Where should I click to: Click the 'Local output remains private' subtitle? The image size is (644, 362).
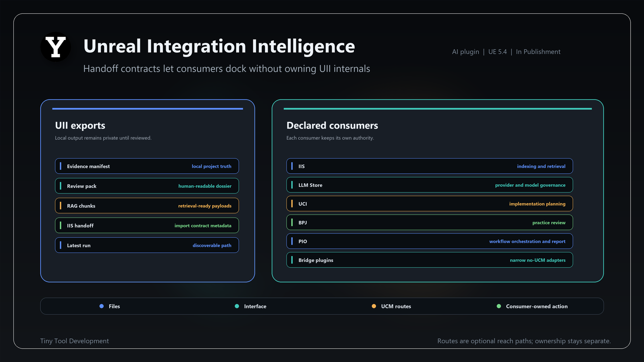pyautogui.click(x=103, y=138)
